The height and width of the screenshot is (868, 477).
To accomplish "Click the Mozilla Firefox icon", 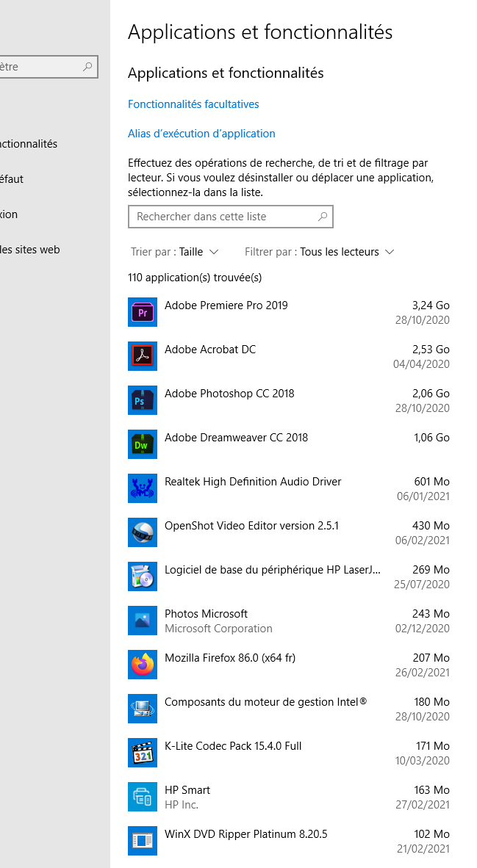I will (143, 665).
